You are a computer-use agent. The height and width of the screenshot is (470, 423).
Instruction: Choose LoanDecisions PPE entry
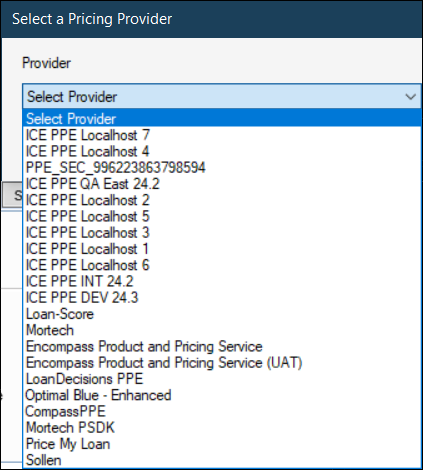(x=222, y=379)
